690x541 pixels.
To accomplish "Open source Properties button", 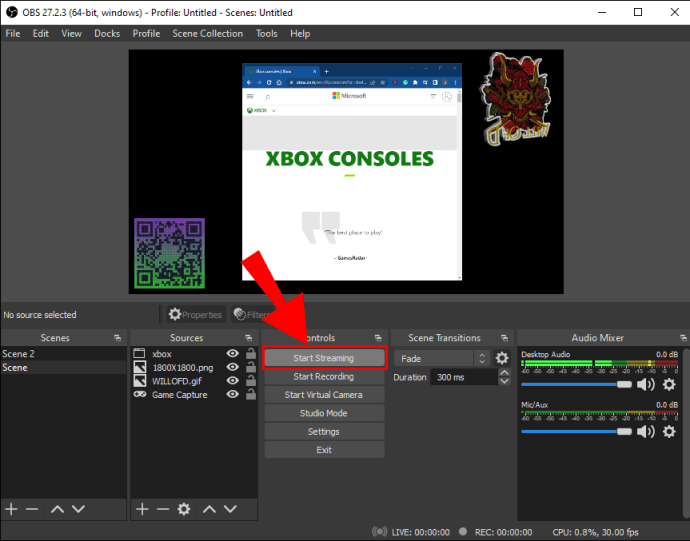I will pyautogui.click(x=196, y=314).
